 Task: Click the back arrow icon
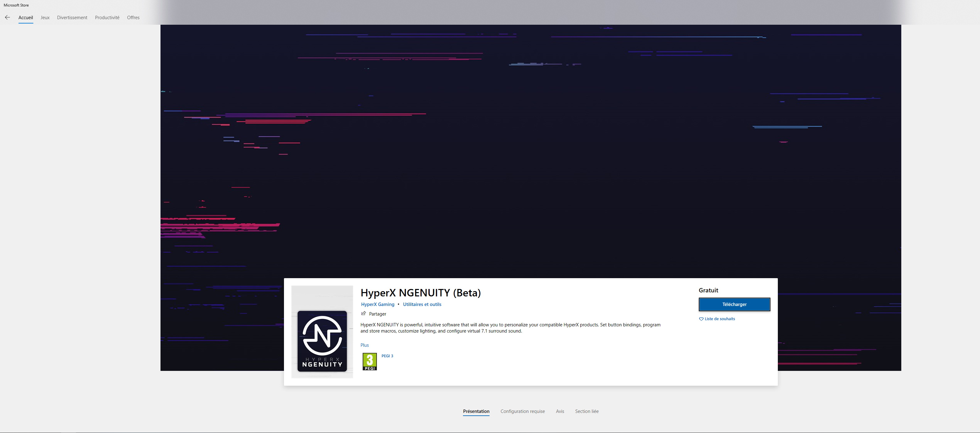(7, 18)
